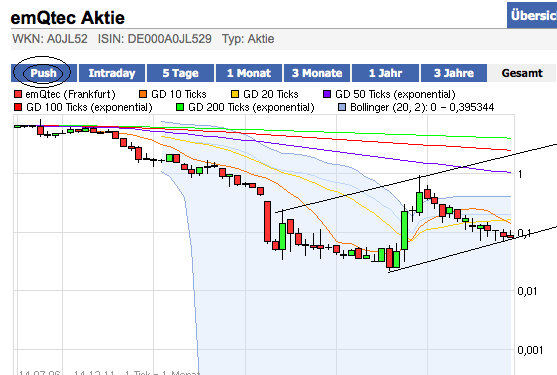The image size is (557, 375).
Task: Click the GD 200 Ticks (exponential) label
Action: [x=251, y=107]
